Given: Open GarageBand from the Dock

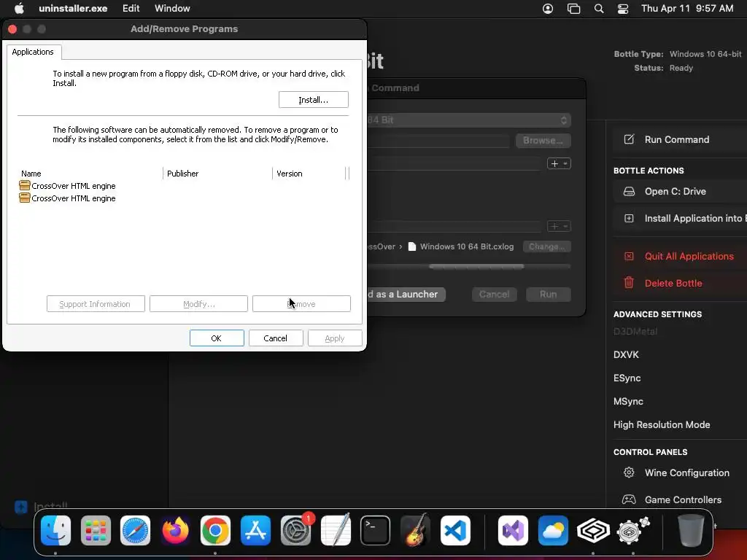Looking at the screenshot, I should [x=415, y=531].
